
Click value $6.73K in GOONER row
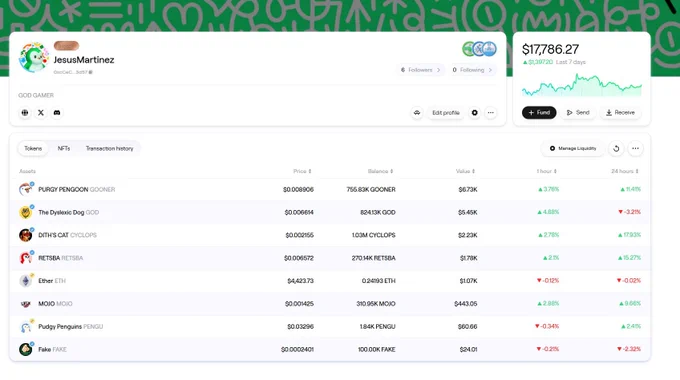468,190
